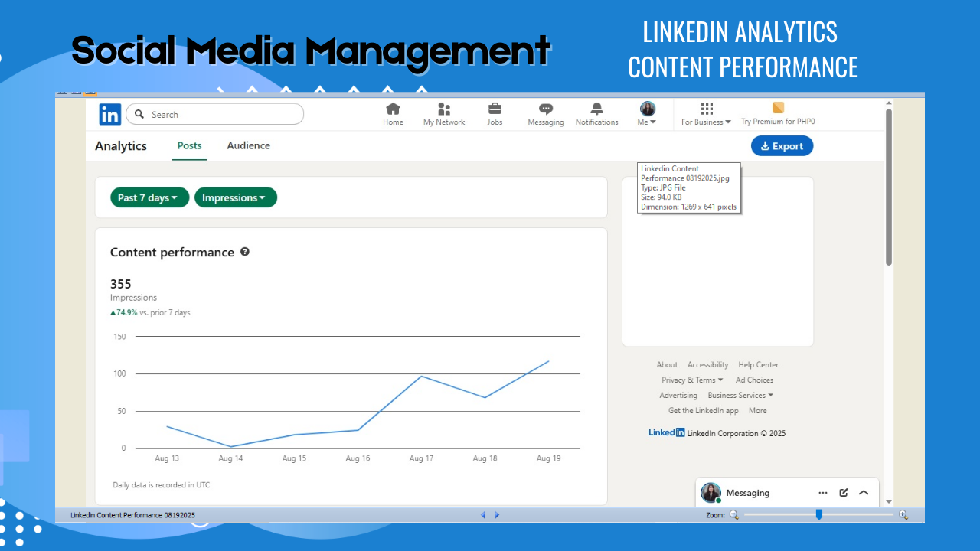Click the Aug 18 axis label

(485, 458)
